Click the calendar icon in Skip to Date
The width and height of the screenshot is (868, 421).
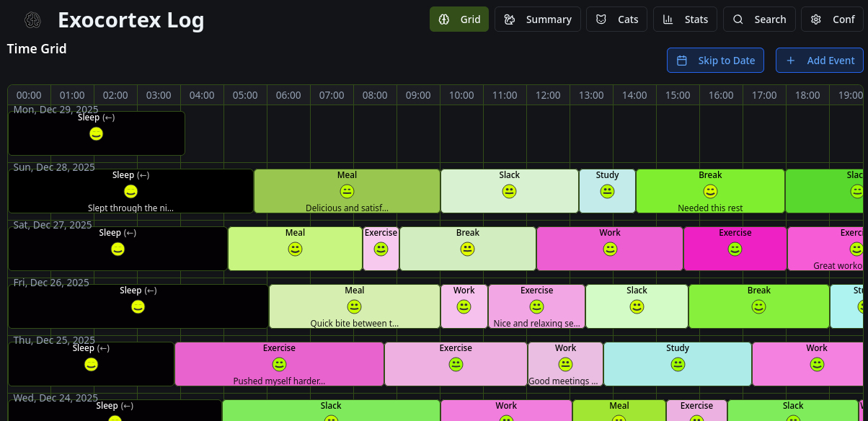point(682,61)
